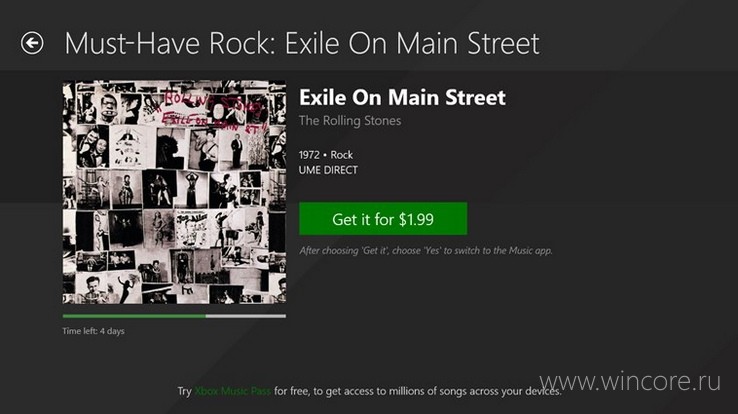
Task: Click the UME DIRECT label text
Action: coord(328,170)
